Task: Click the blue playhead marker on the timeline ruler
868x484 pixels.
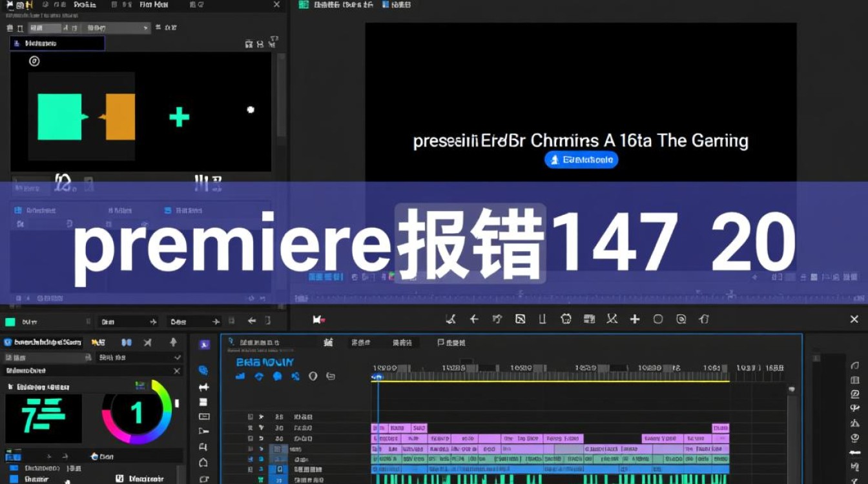Action: 378,377
